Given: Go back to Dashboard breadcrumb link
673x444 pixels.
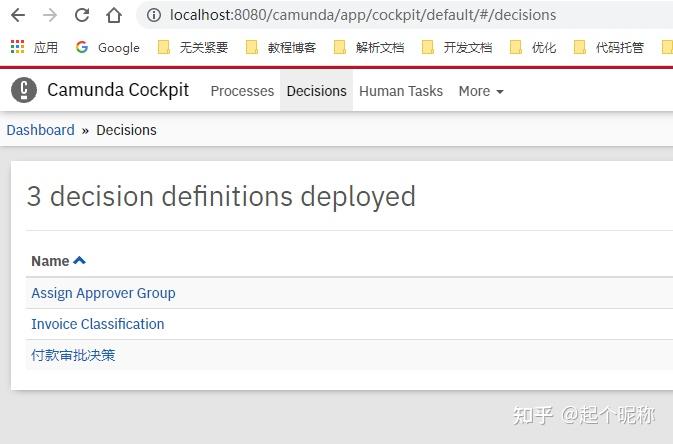Looking at the screenshot, I should (x=40, y=130).
